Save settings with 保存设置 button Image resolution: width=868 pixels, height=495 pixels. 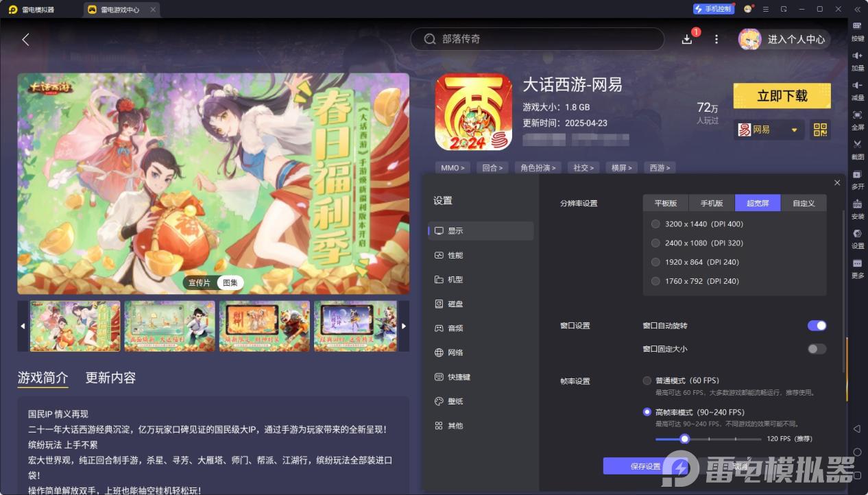tap(645, 466)
